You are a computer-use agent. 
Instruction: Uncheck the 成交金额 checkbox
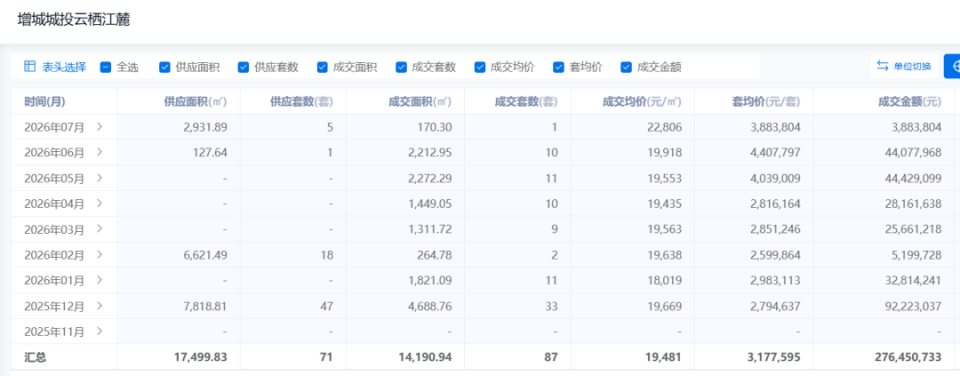[626, 67]
